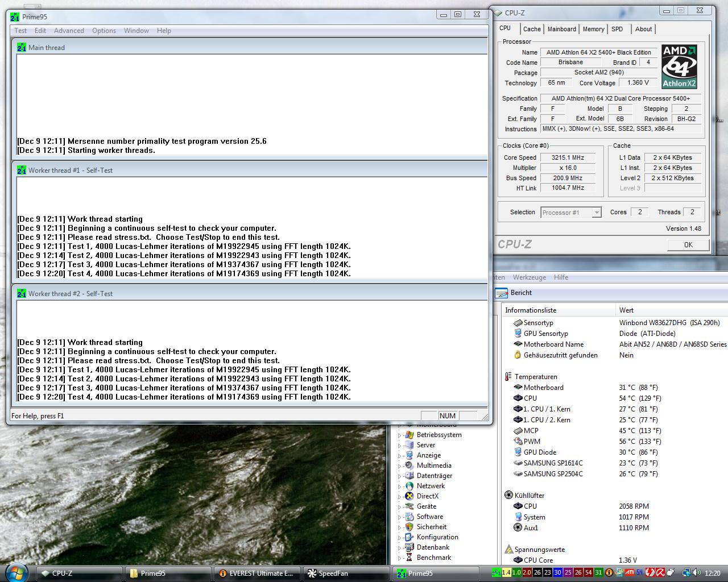Select the Motherboard Name row

[x=614, y=344]
